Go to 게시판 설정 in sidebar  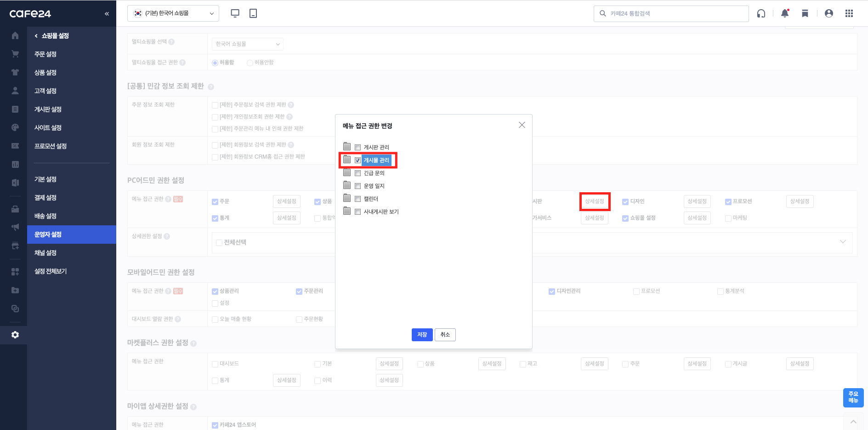pos(48,109)
